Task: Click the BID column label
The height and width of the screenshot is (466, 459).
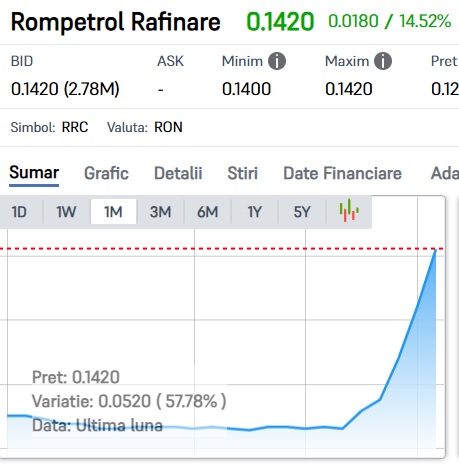Action: point(22,61)
